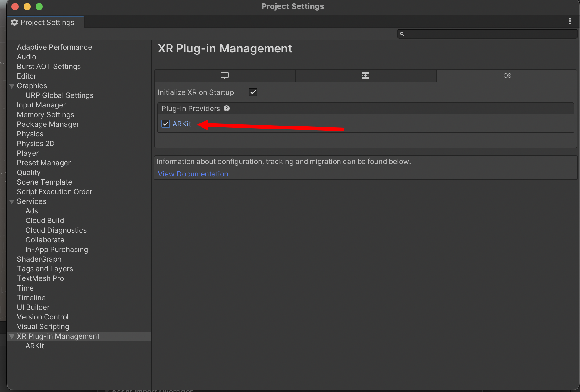Open the View Documentation link
The height and width of the screenshot is (392, 580).
(193, 174)
